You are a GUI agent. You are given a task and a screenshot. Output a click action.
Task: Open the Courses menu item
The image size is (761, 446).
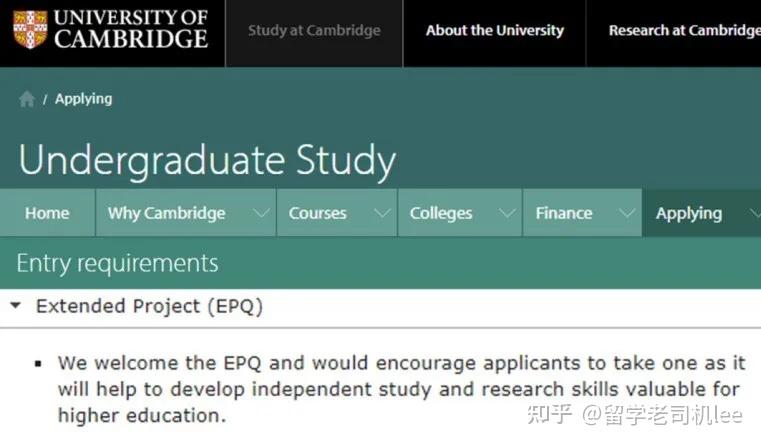317,213
